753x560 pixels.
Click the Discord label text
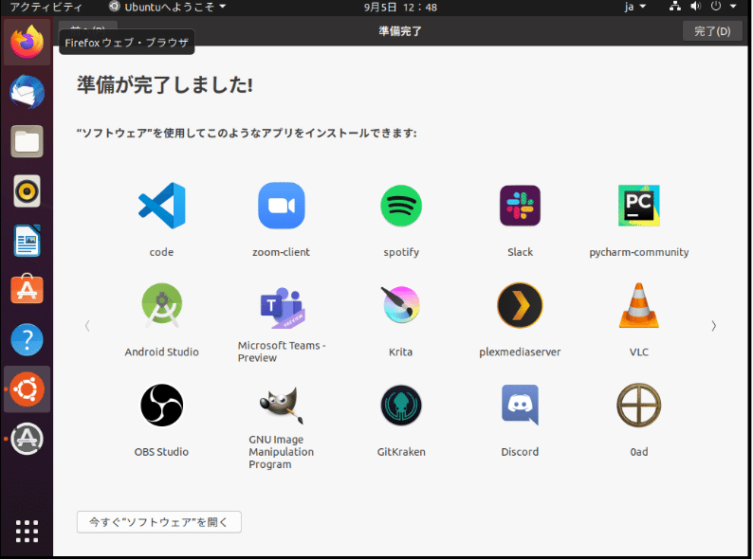point(520,452)
